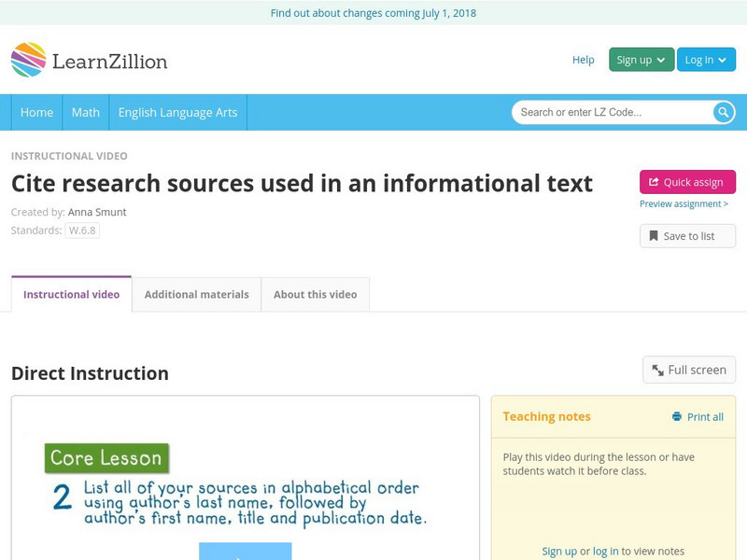The image size is (747, 560).
Task: Click Sign up link in teaching notes
Action: (x=558, y=552)
